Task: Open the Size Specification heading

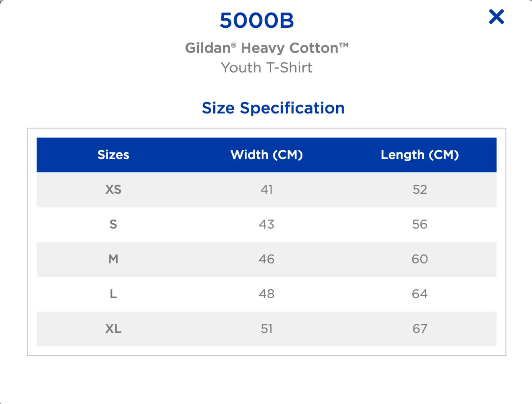Action: click(x=274, y=108)
